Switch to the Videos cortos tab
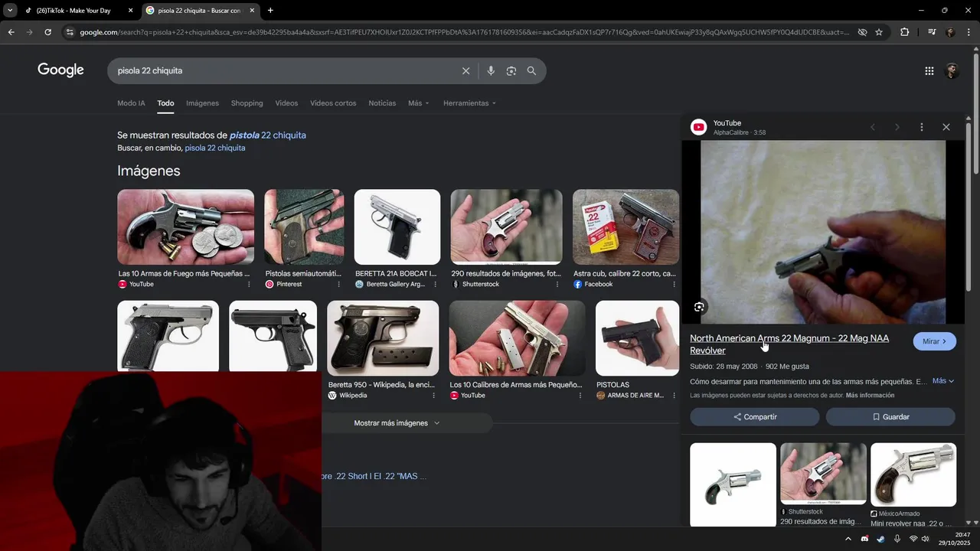Image resolution: width=980 pixels, height=551 pixels. pos(333,103)
